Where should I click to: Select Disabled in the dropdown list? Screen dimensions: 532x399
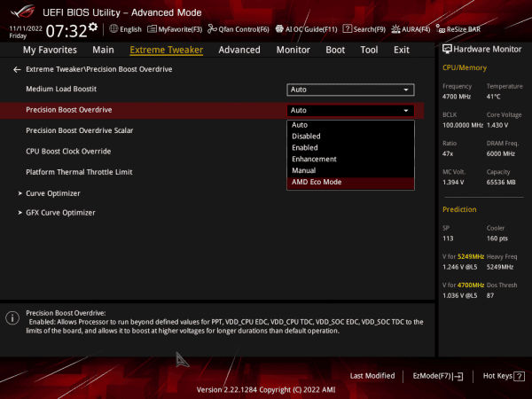click(306, 136)
